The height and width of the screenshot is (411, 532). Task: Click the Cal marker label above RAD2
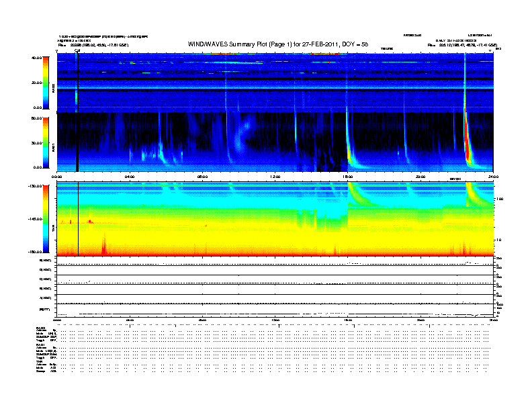point(77,50)
